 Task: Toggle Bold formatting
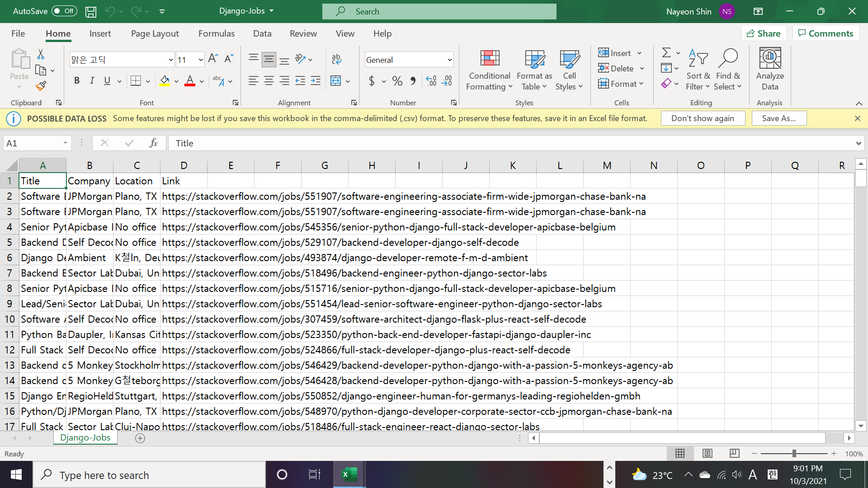[77, 81]
